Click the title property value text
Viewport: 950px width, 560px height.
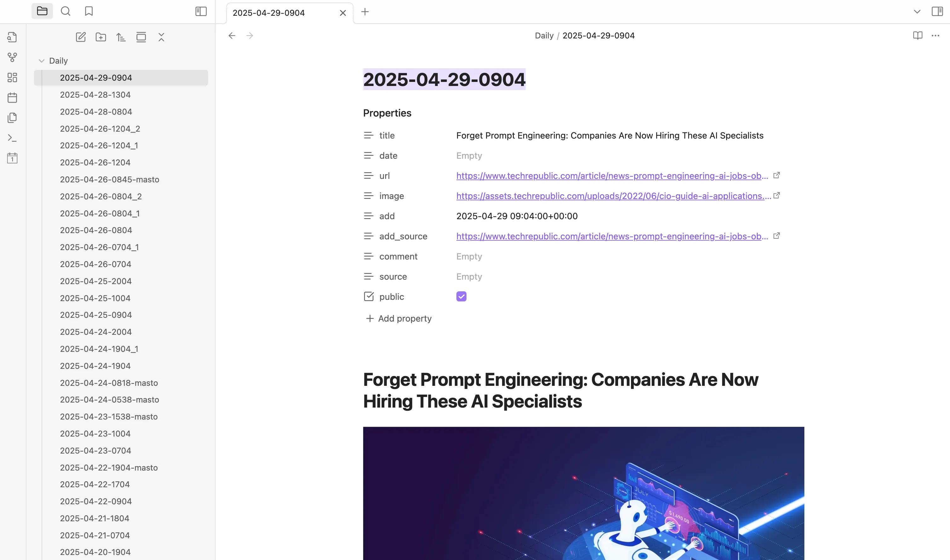(610, 135)
